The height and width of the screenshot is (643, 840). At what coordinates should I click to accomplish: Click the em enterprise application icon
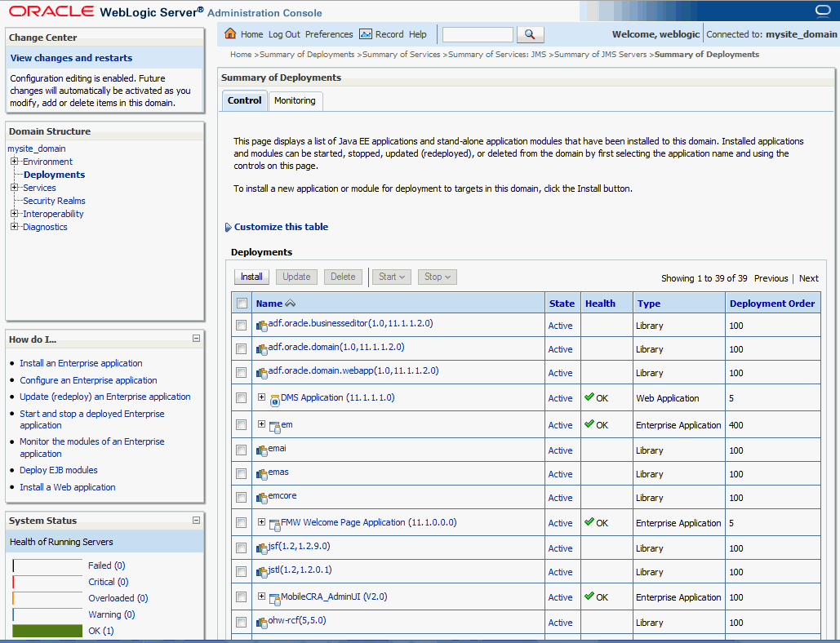[274, 427]
